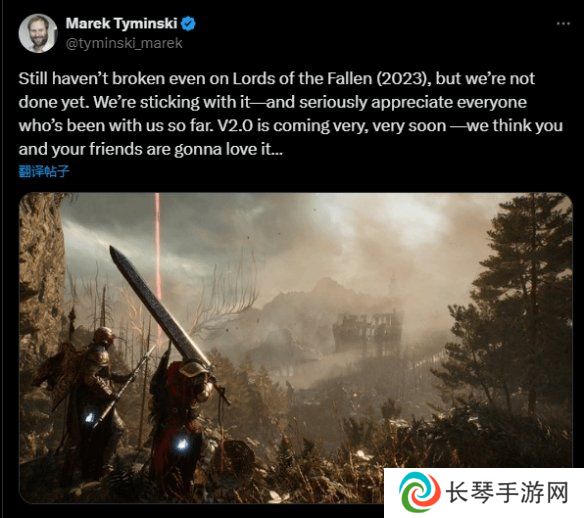Click the swirl logo in the watermark
Screen dimensions: 584x518
pyautogui.click(x=419, y=493)
